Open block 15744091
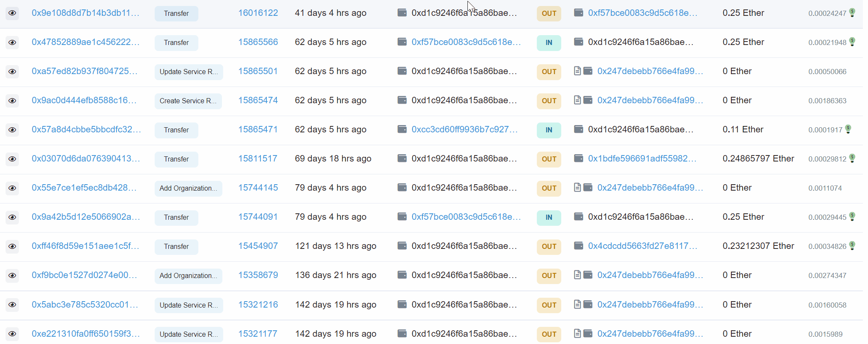This screenshot has height=344, width=868. [258, 217]
